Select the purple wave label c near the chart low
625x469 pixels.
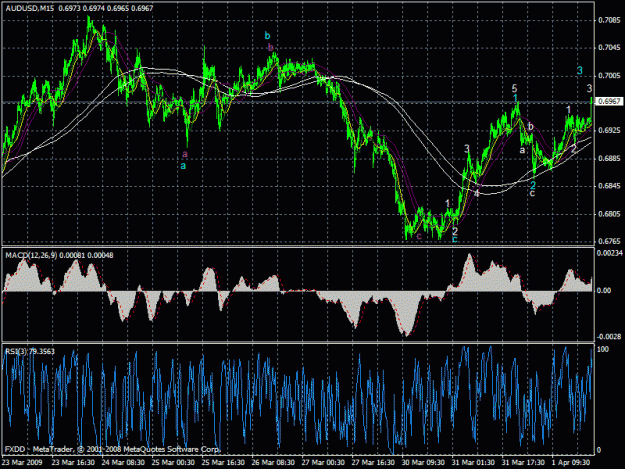419,236
